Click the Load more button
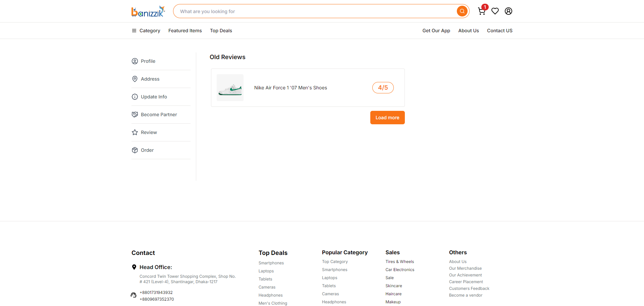Image resolution: width=644 pixels, height=306 pixels. (387, 118)
